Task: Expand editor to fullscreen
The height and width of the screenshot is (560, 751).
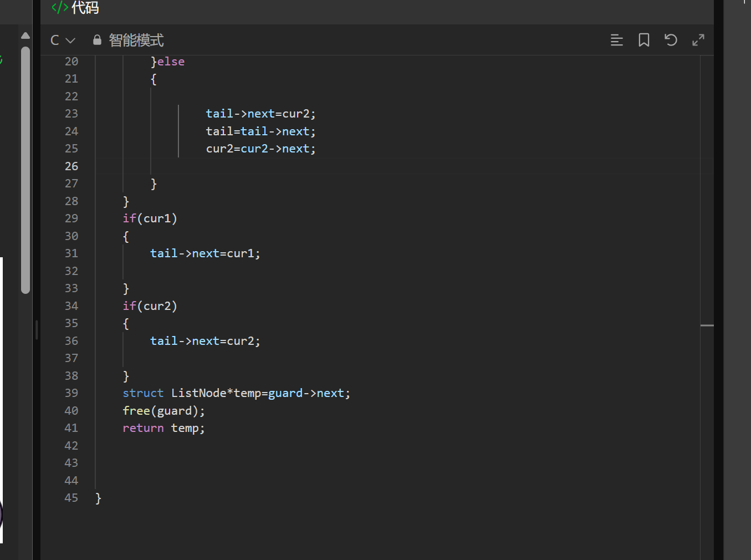Action: 698,40
